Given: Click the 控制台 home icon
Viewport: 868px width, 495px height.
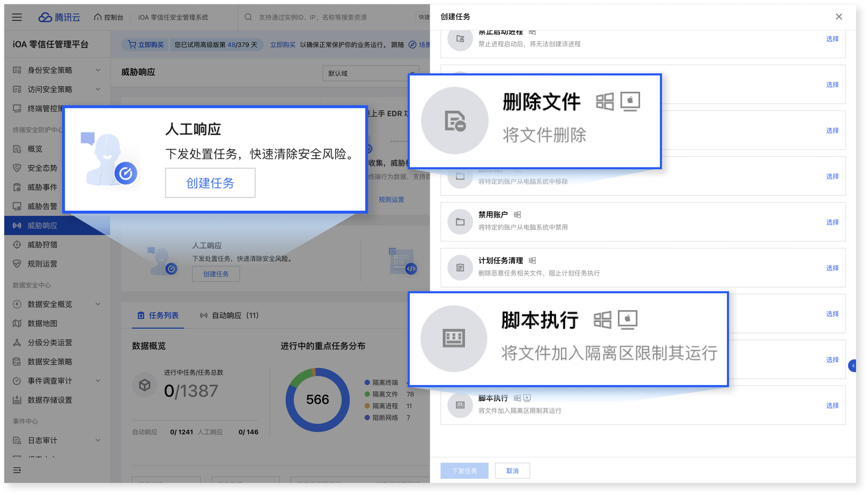Looking at the screenshot, I should [x=97, y=17].
